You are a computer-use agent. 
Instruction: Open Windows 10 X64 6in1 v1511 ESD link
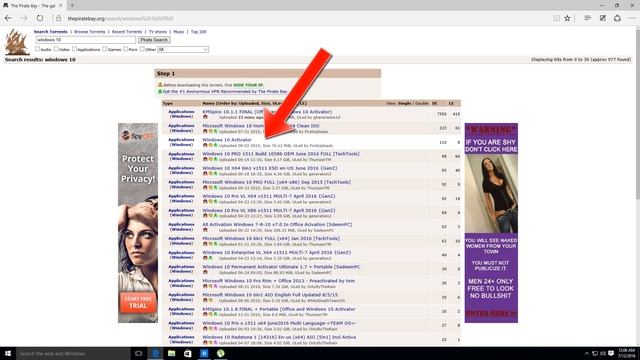coord(270,168)
